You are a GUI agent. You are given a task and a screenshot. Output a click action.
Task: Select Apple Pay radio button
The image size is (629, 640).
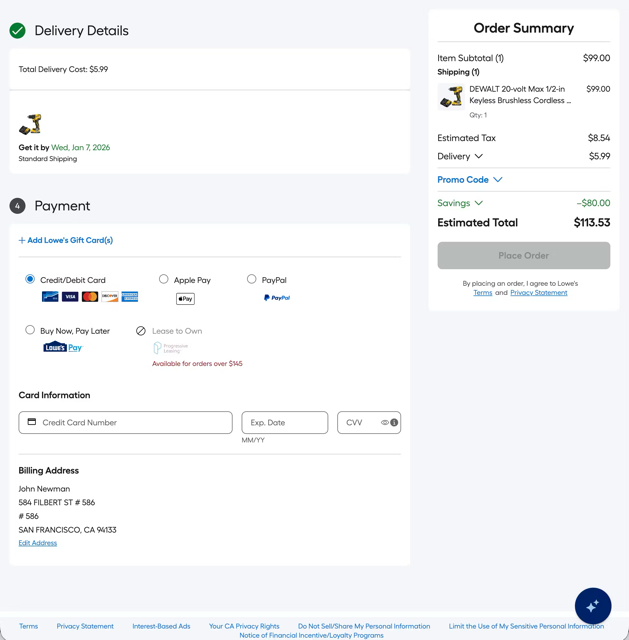(x=164, y=279)
